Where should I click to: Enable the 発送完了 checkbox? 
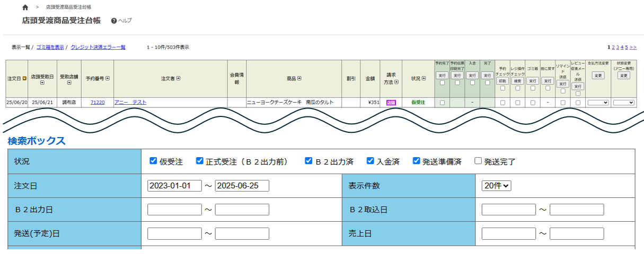(478, 161)
